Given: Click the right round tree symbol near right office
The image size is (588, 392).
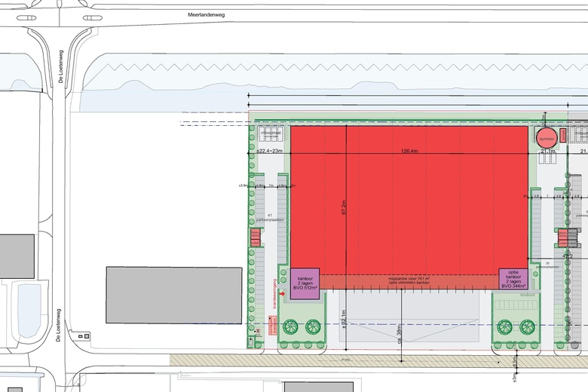Looking at the screenshot, I should (527, 326).
